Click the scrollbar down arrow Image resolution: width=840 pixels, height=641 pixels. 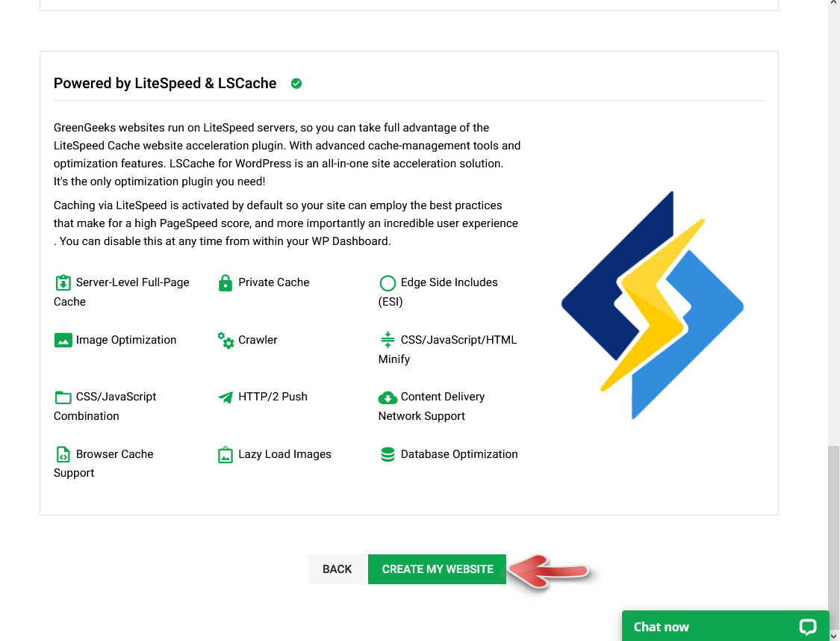click(833, 636)
